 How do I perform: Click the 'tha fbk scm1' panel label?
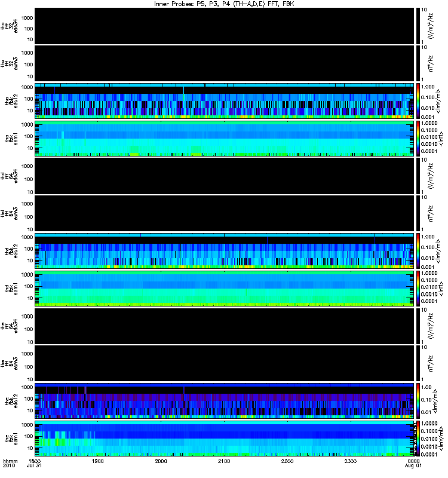tap(11, 139)
